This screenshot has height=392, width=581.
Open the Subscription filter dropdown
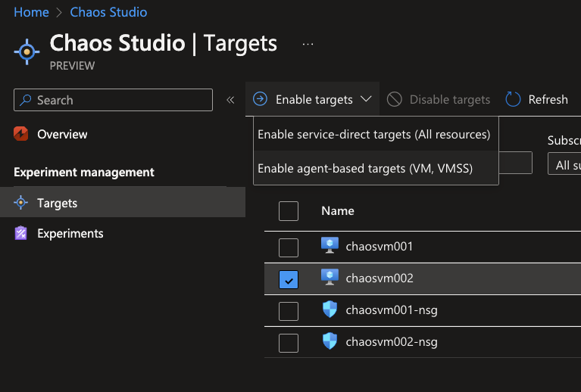pos(564,163)
